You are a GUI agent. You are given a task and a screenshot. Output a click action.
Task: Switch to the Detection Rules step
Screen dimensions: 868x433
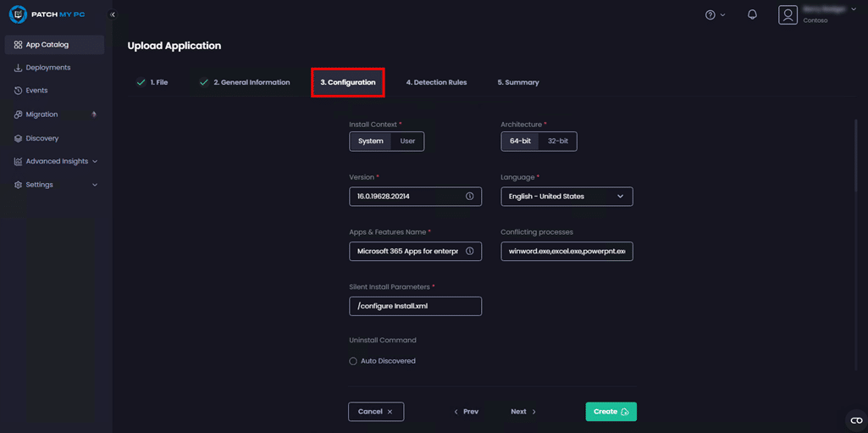point(436,82)
